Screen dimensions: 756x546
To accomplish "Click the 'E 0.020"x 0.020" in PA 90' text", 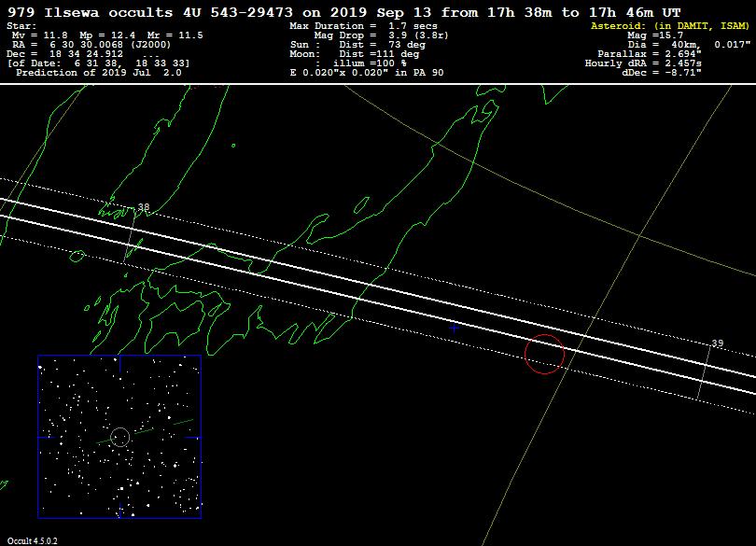I will point(367,73).
